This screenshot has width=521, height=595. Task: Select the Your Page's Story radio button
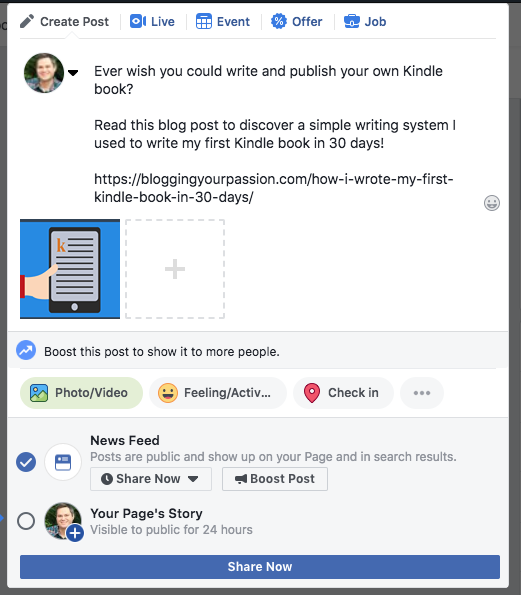pyautogui.click(x=26, y=521)
